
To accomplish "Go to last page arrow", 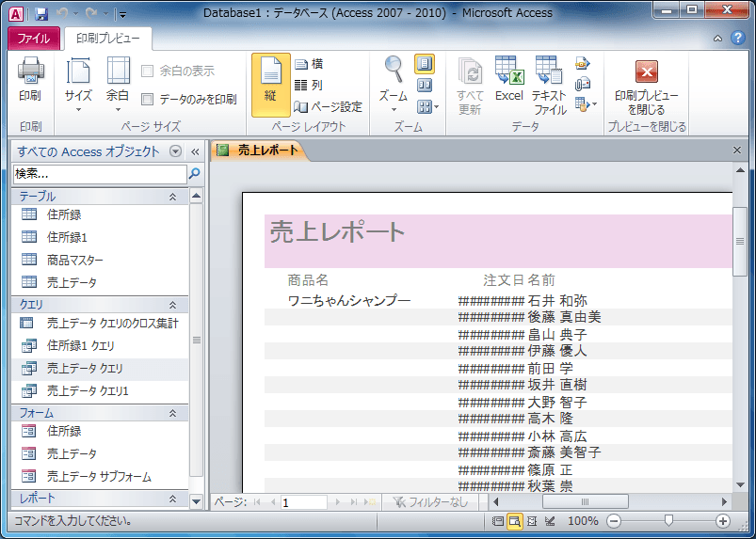I will (x=354, y=502).
